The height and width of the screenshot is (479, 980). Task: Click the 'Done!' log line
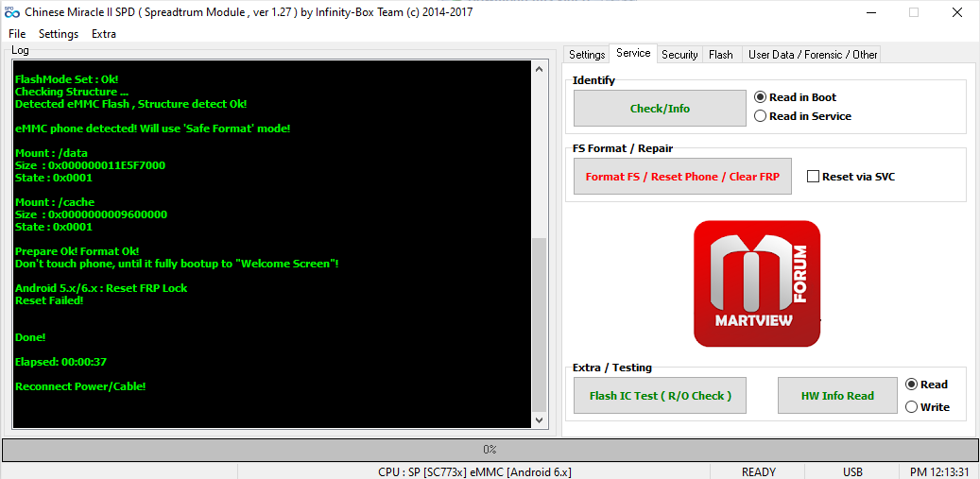[30, 337]
